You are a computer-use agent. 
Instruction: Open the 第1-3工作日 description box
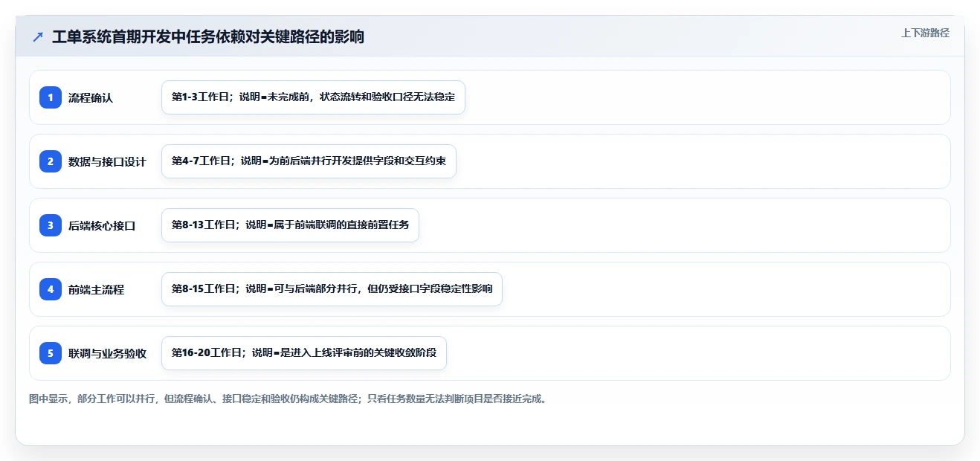point(313,97)
